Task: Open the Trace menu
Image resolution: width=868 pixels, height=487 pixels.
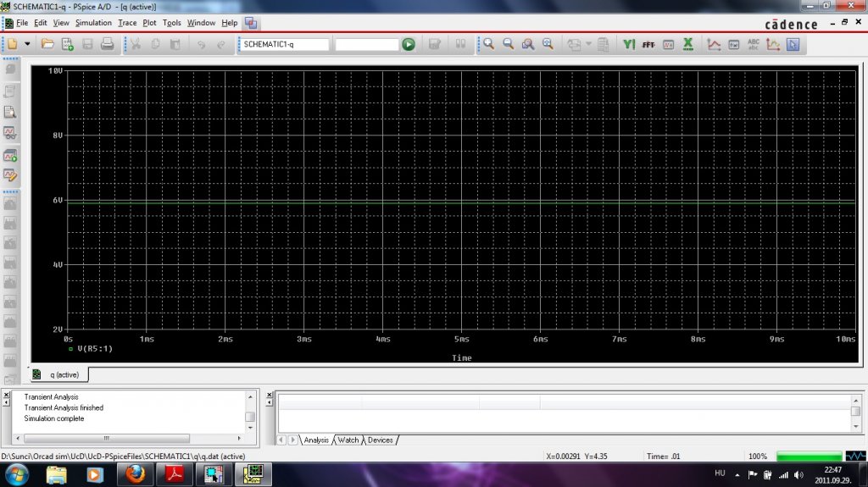Action: (127, 23)
